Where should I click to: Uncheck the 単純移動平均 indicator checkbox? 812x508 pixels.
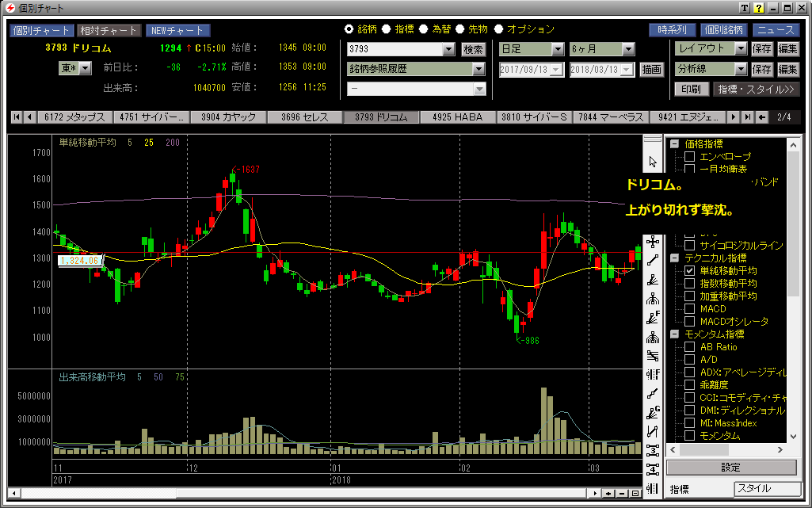point(689,271)
